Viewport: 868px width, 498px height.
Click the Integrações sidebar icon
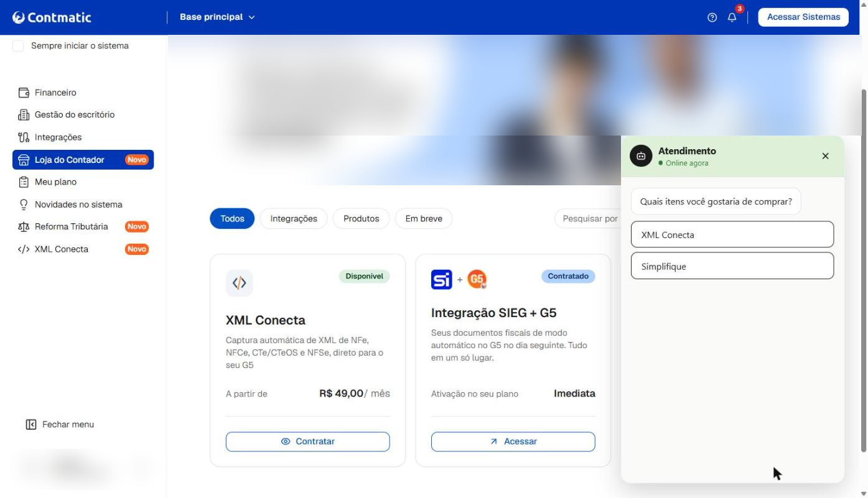[x=24, y=137]
